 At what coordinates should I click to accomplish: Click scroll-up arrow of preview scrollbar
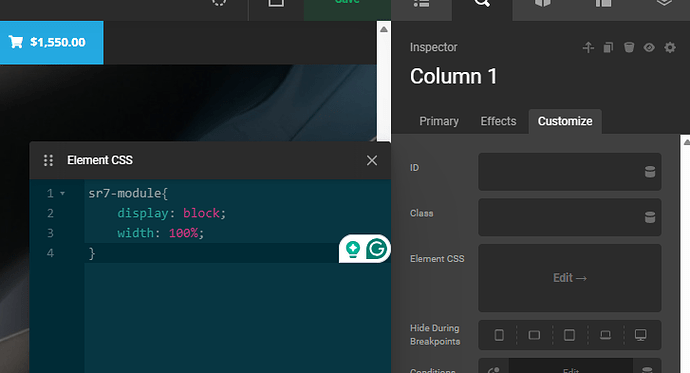pyautogui.click(x=384, y=29)
